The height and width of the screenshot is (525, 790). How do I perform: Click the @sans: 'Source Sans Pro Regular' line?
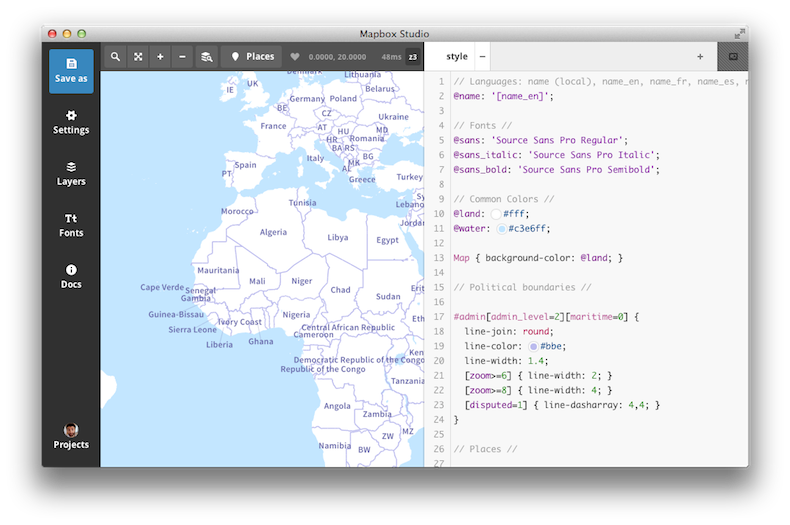(x=541, y=140)
